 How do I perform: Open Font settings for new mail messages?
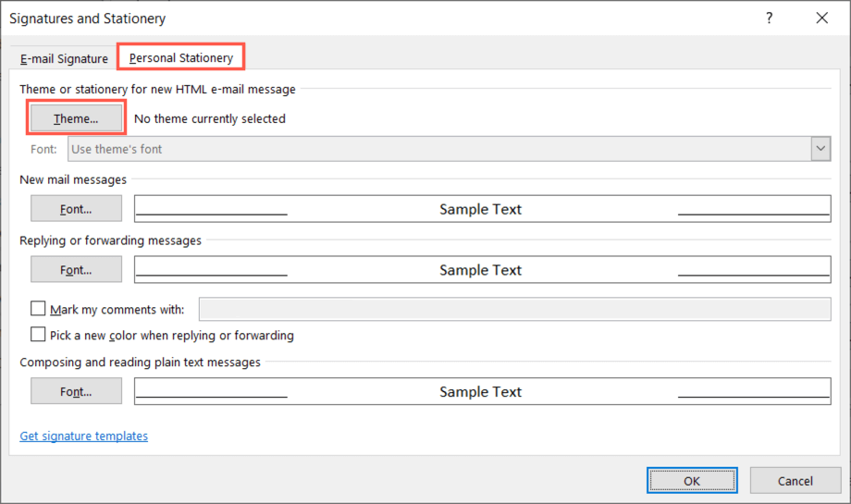(x=76, y=209)
